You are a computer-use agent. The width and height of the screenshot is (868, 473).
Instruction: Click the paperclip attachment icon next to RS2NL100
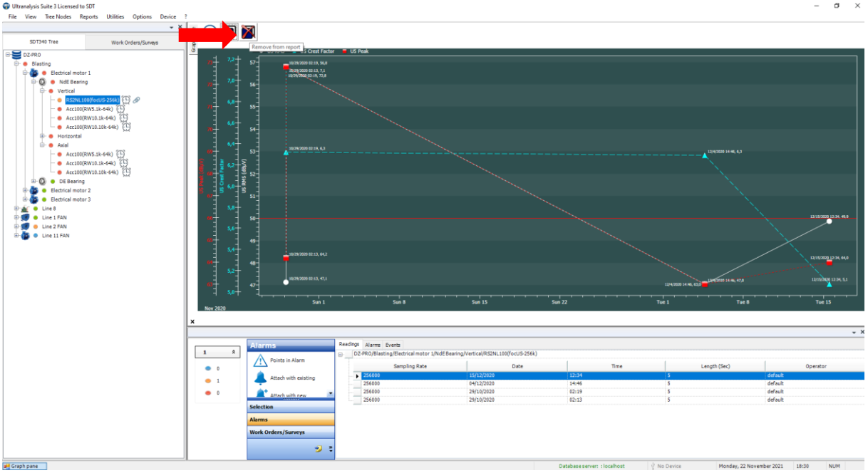pyautogui.click(x=136, y=100)
